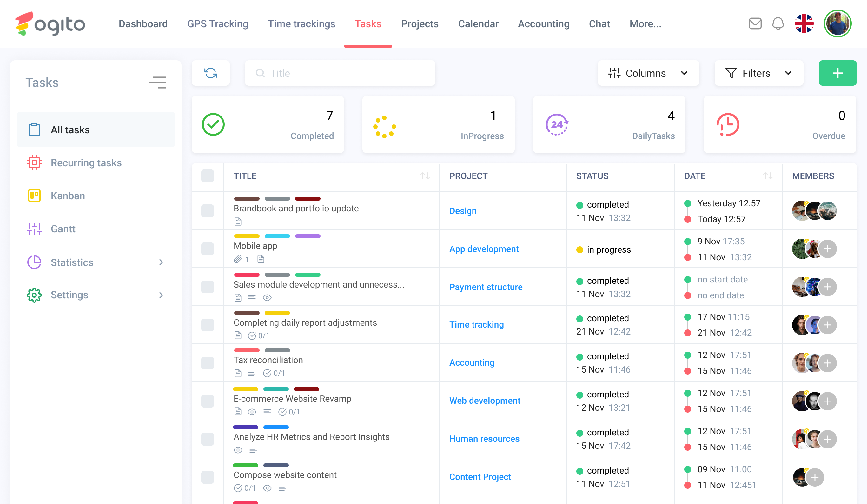Open the mail envelope icon
The width and height of the screenshot is (867, 504).
click(x=755, y=24)
